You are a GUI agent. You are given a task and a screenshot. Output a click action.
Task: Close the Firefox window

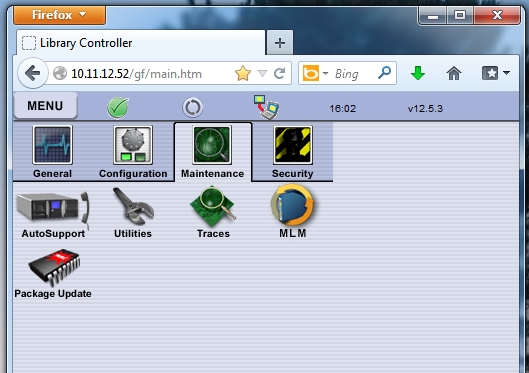pos(497,16)
